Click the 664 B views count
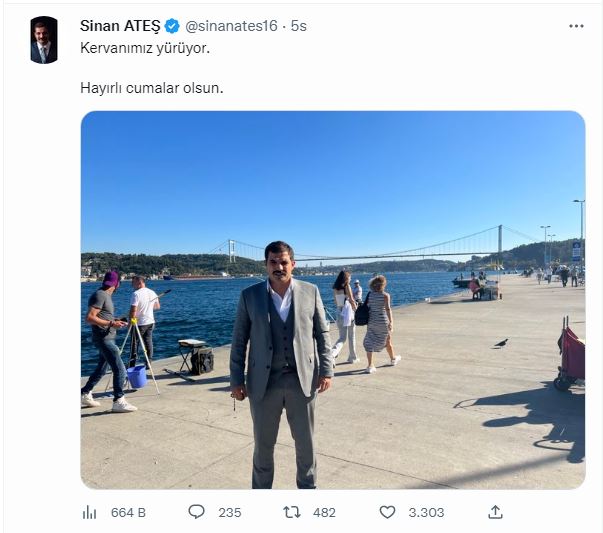Screen dimensions: 603x533 pos(128,513)
